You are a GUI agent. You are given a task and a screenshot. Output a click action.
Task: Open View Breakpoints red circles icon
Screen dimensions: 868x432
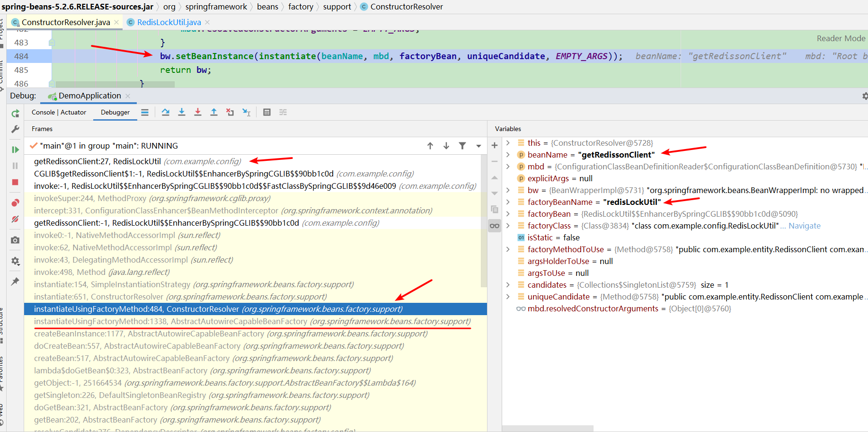[x=15, y=203]
